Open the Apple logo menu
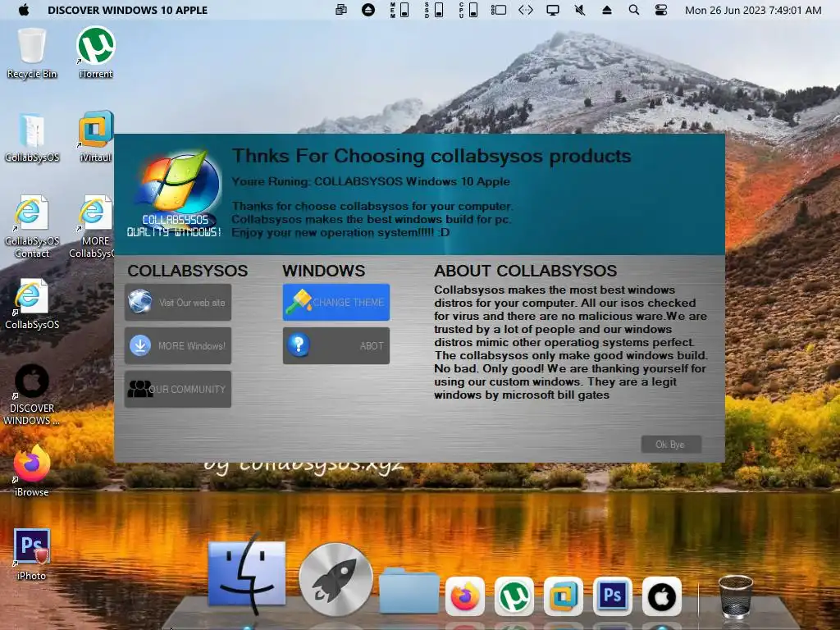This screenshot has height=630, width=840. click(24, 10)
